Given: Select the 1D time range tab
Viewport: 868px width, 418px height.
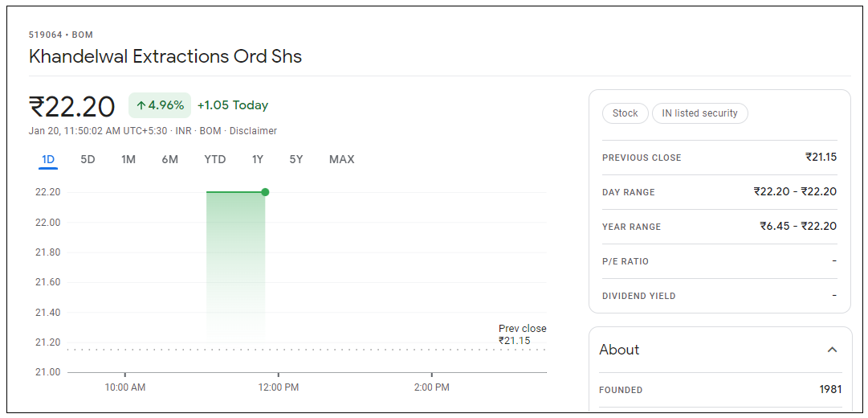Looking at the screenshot, I should (48, 159).
